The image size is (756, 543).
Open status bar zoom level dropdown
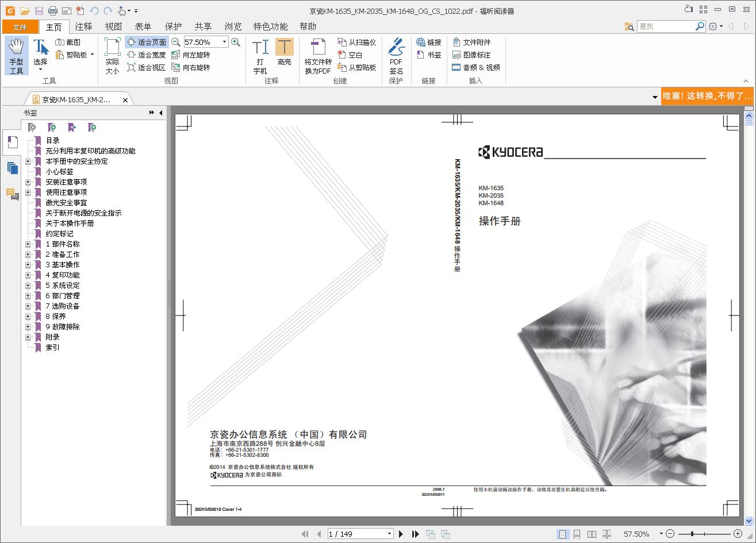pyautogui.click(x=661, y=534)
